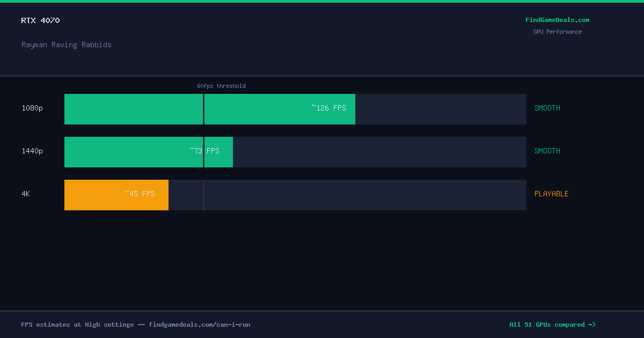Select the 60fps threshold label
The width and height of the screenshot is (644, 338).
coord(221,86)
